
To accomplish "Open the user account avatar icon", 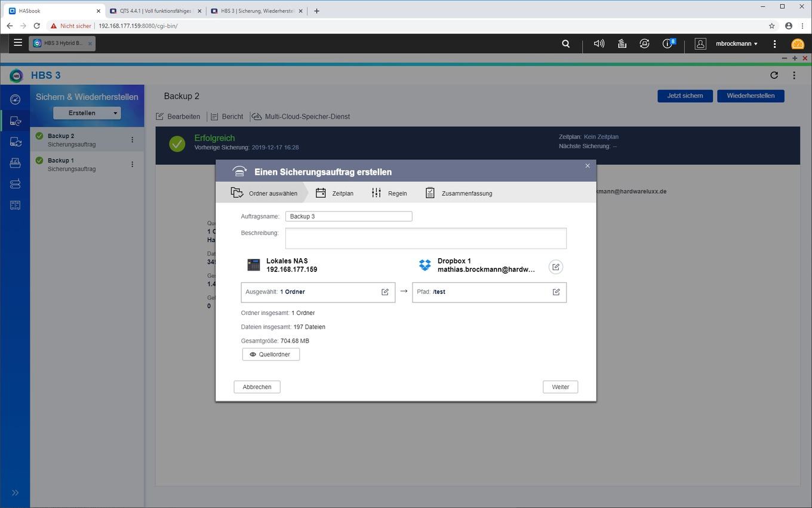I will [701, 44].
